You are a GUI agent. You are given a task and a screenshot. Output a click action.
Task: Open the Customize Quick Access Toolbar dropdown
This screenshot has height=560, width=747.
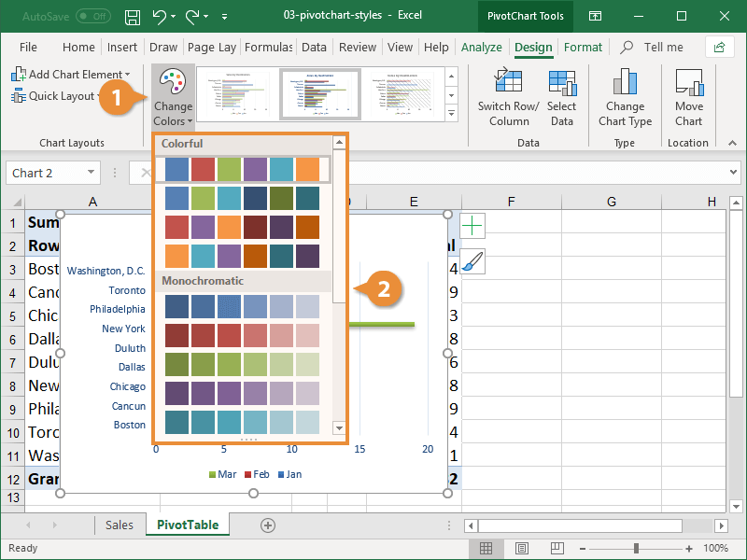224,17
